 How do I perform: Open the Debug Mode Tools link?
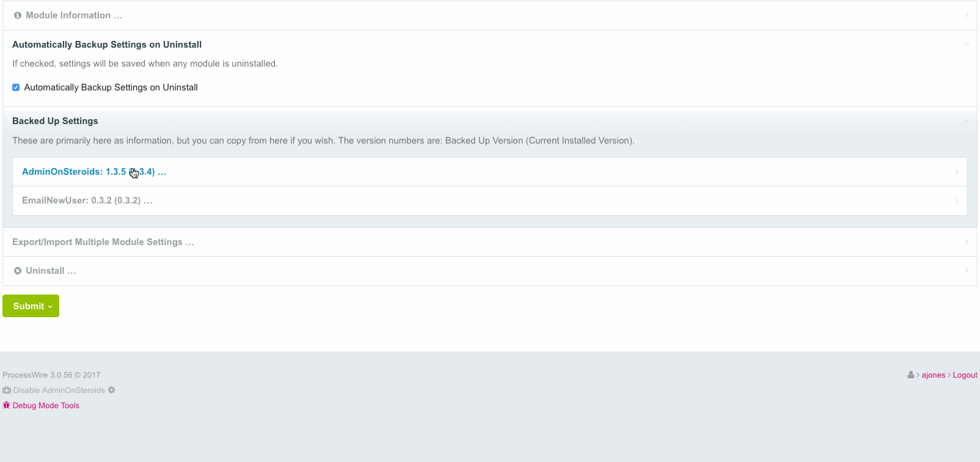click(x=46, y=405)
